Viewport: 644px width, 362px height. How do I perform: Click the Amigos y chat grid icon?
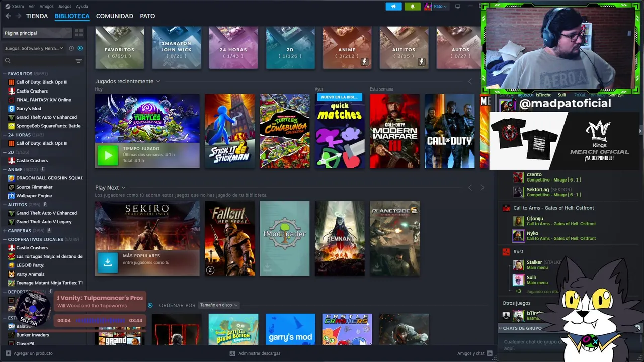tap(490, 353)
